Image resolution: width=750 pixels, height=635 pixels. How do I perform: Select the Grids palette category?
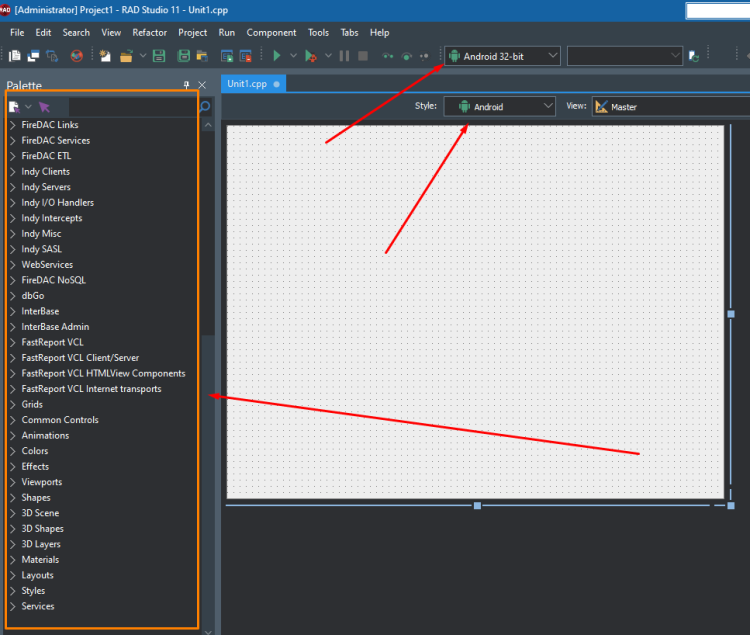pos(32,405)
